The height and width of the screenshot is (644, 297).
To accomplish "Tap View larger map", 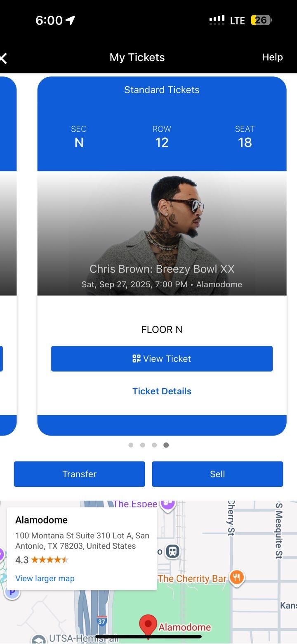I will 45,578.
